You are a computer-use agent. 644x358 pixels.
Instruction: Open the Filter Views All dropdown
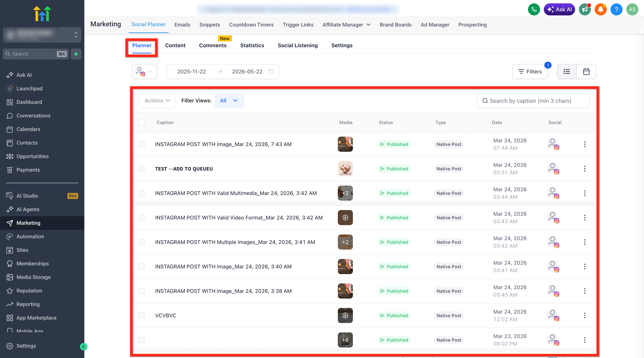(x=229, y=101)
